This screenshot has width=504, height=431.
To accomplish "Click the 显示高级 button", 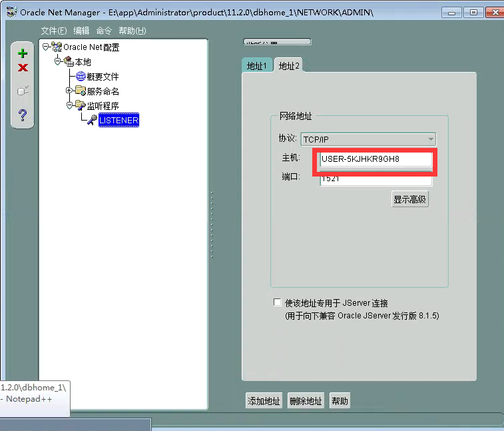I will click(x=410, y=199).
